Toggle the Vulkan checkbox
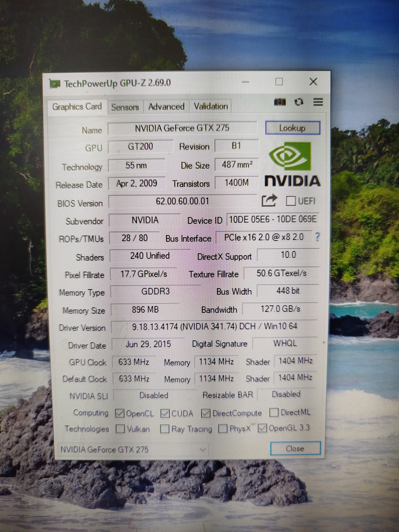This screenshot has width=399, height=532. coord(120,429)
